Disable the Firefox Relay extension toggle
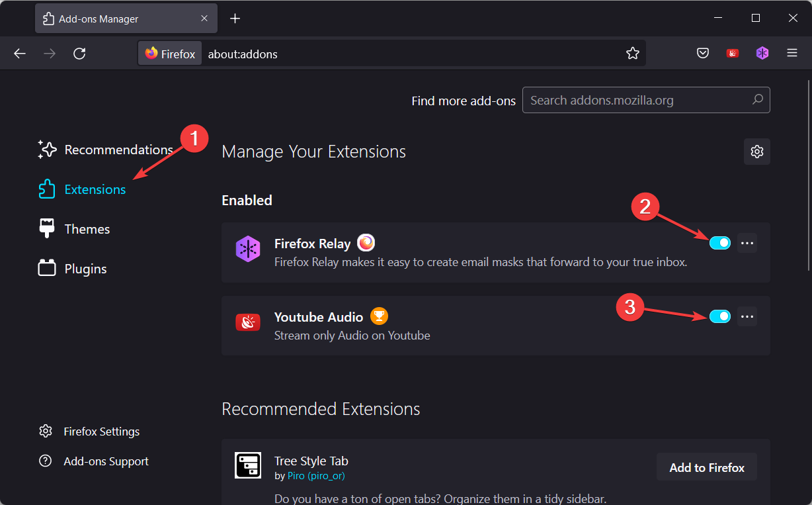The image size is (812, 505). 720,243
